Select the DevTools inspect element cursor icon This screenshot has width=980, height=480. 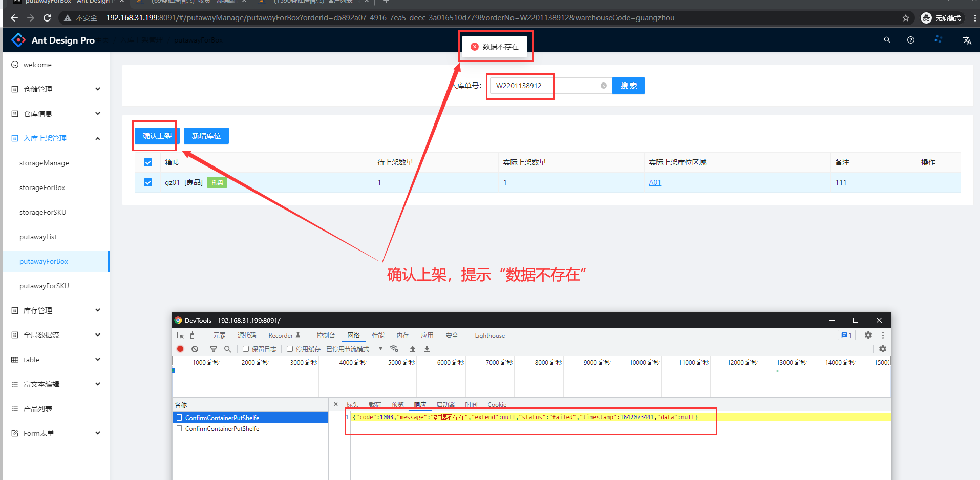pos(180,335)
